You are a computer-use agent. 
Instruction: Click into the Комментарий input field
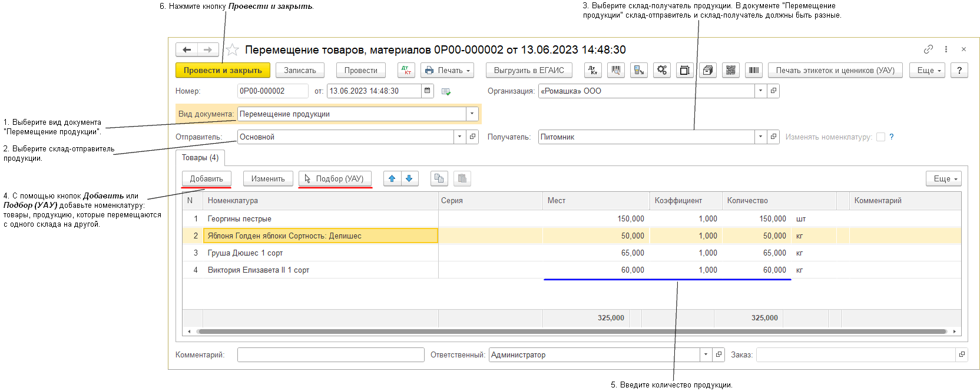tap(330, 355)
